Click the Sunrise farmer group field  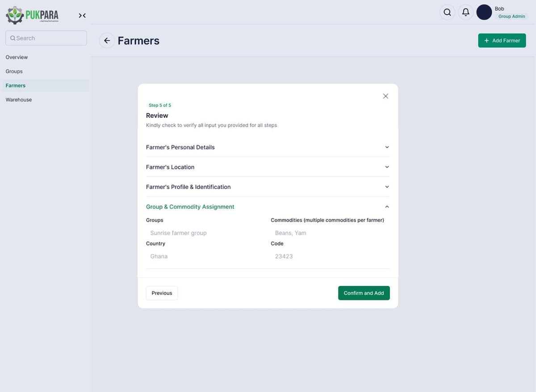click(178, 233)
